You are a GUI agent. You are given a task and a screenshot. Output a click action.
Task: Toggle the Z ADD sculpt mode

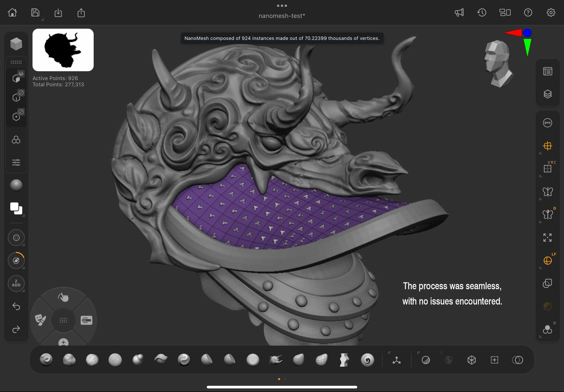click(16, 283)
